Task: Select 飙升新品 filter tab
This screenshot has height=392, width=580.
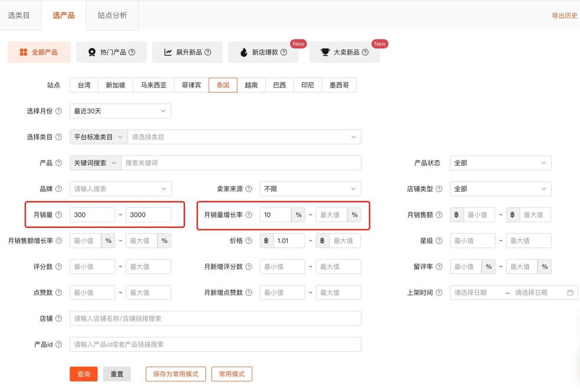Action: pos(187,52)
